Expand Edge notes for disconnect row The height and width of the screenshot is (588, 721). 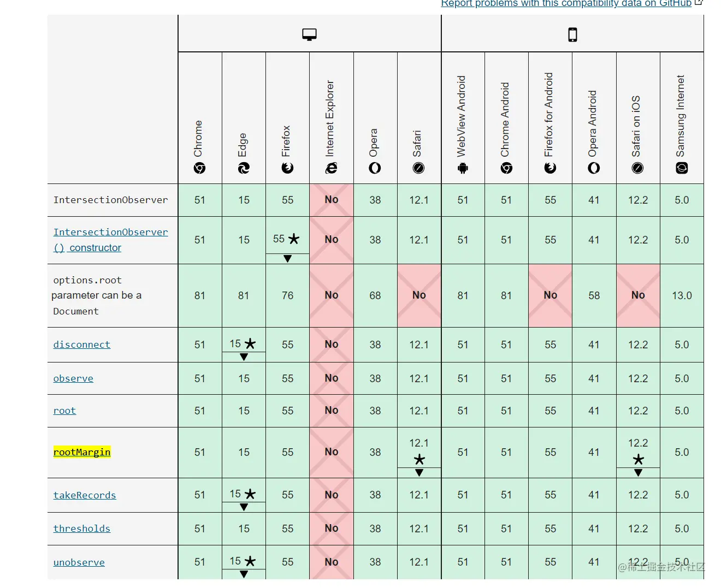click(244, 357)
